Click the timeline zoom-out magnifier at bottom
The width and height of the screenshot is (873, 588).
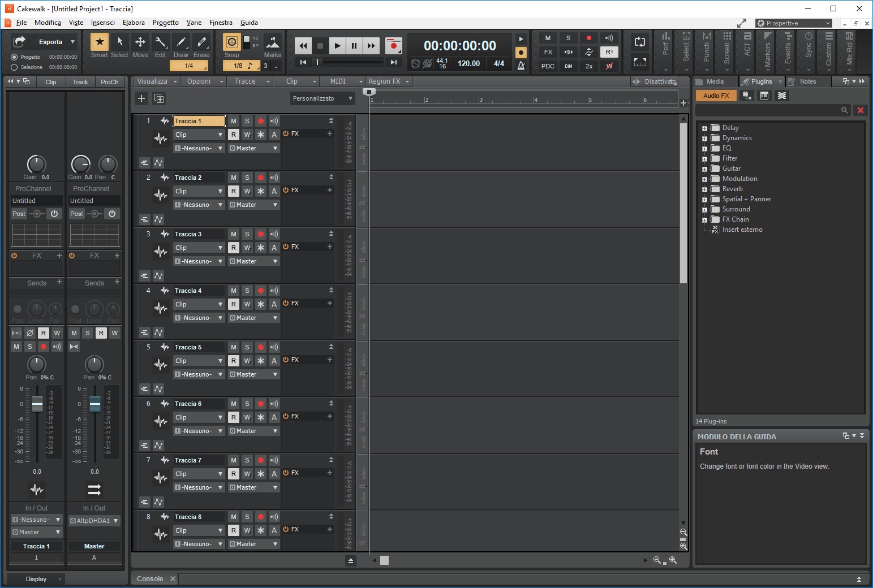tap(657, 560)
